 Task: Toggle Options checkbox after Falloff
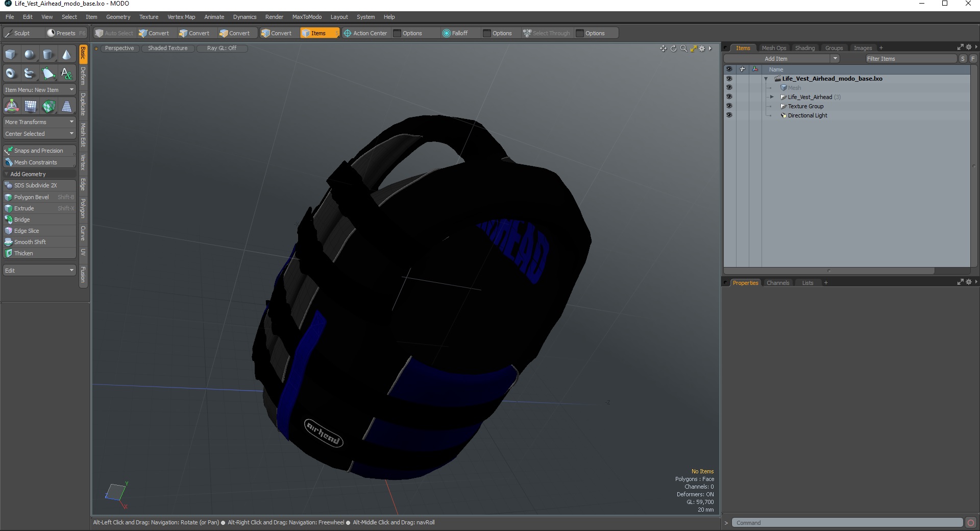[487, 33]
